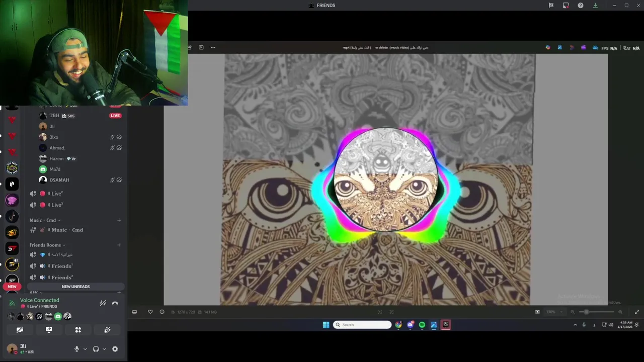Watch TBH's stream via LIVE badge
Screen dimensions: 644x362
pyautogui.click(x=115, y=116)
